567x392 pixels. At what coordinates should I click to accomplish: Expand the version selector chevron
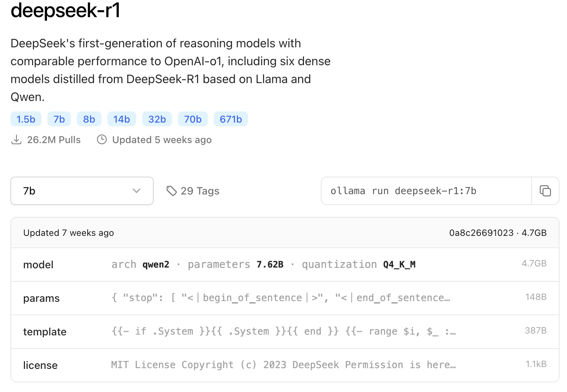(137, 191)
